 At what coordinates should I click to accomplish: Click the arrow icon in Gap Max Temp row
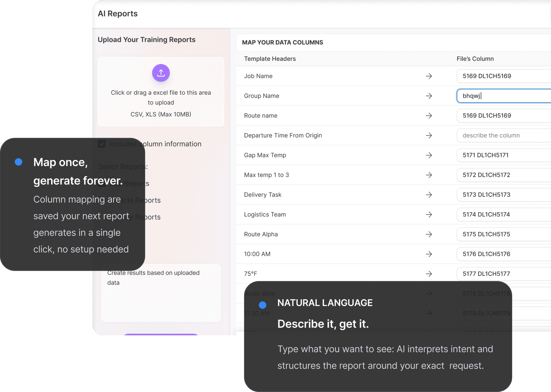pyautogui.click(x=429, y=155)
